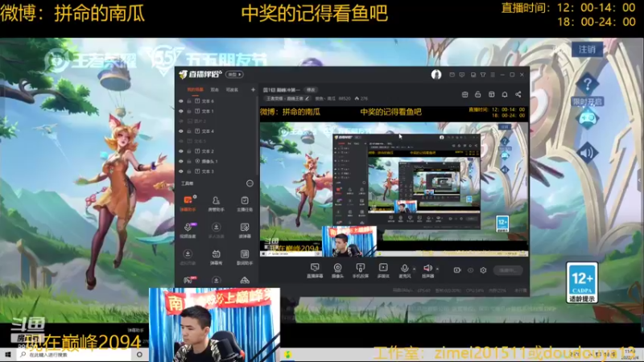Hide the 文本 2 layer
The height and width of the screenshot is (362, 644).
coord(180,151)
